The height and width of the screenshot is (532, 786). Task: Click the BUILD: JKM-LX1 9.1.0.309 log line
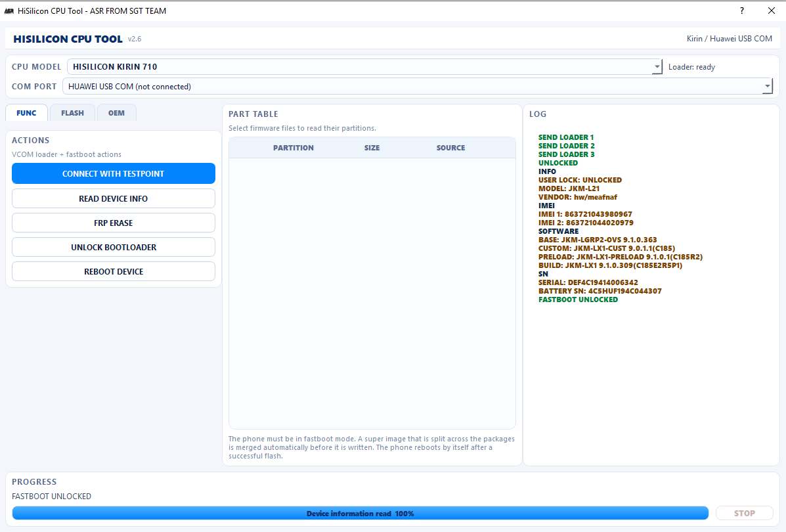coord(610,265)
